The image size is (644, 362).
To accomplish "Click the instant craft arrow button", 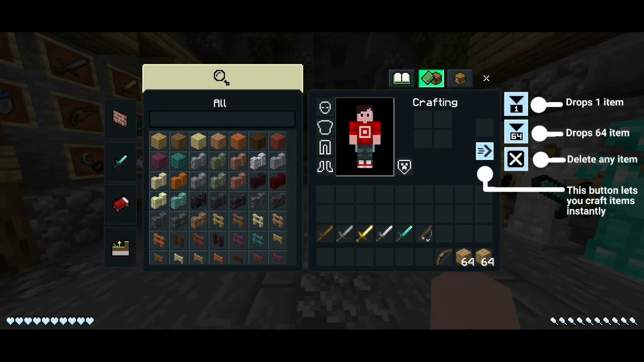I will click(x=485, y=150).
